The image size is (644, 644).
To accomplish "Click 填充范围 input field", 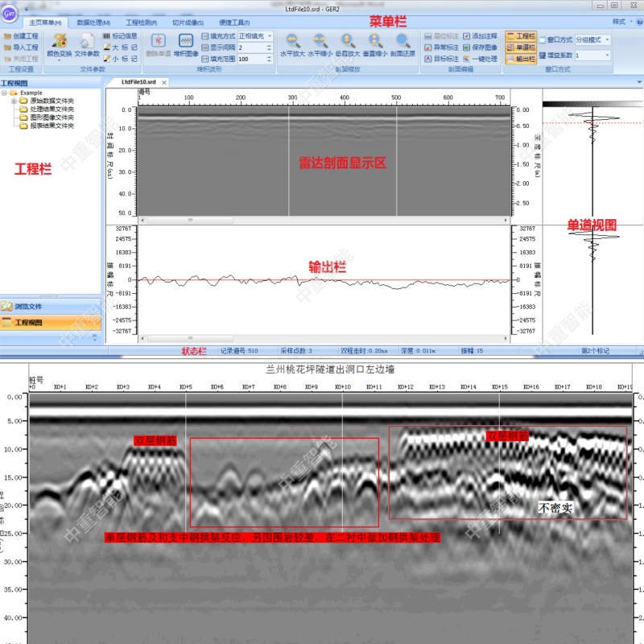I will (252, 59).
